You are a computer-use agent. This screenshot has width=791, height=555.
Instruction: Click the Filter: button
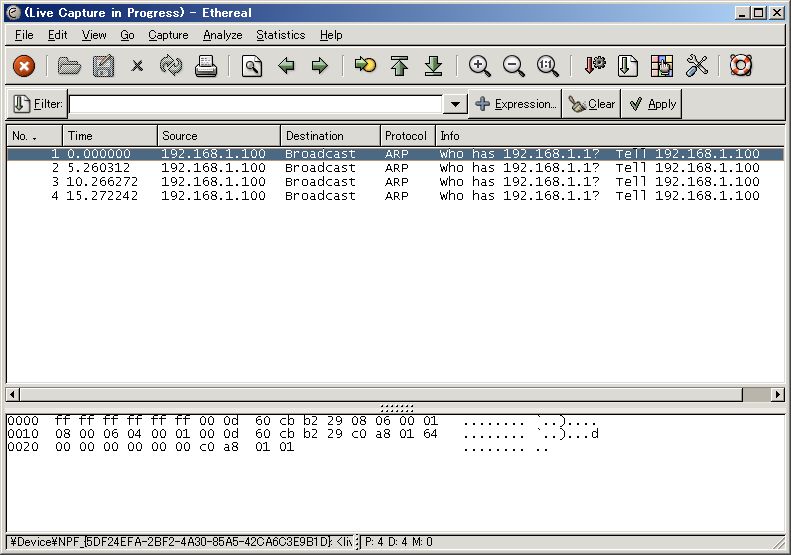(37, 104)
